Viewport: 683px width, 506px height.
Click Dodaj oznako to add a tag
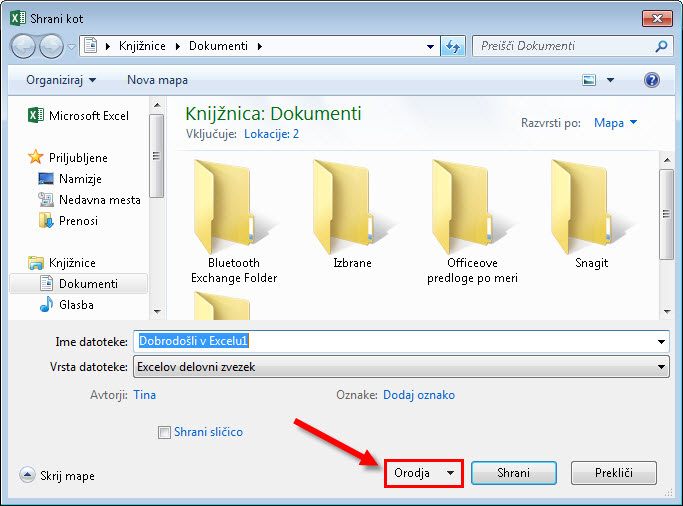click(419, 395)
